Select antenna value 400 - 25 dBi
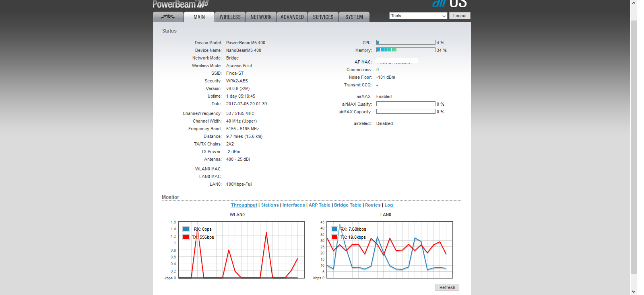The width and height of the screenshot is (644, 295). point(238,159)
